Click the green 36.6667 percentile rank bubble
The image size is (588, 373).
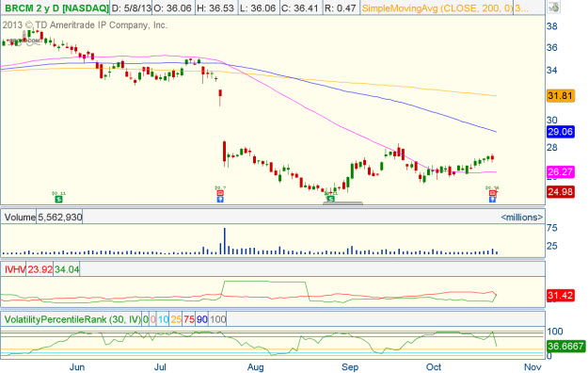pyautogui.click(x=565, y=346)
